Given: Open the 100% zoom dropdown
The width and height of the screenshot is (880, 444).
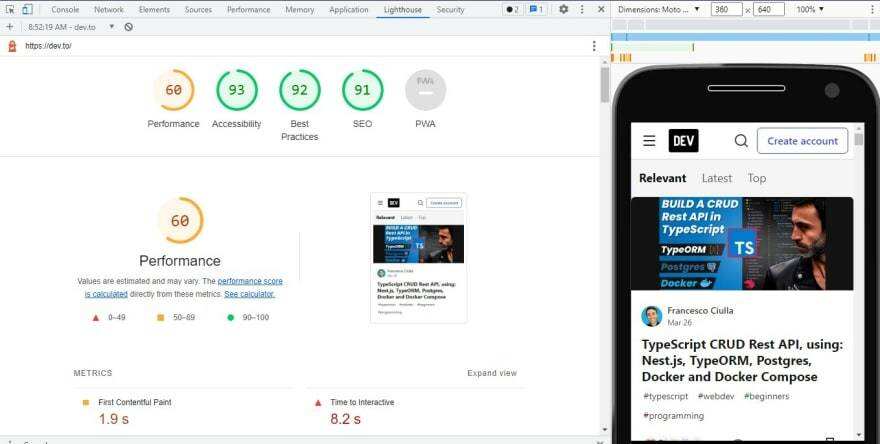Looking at the screenshot, I should click(x=810, y=9).
